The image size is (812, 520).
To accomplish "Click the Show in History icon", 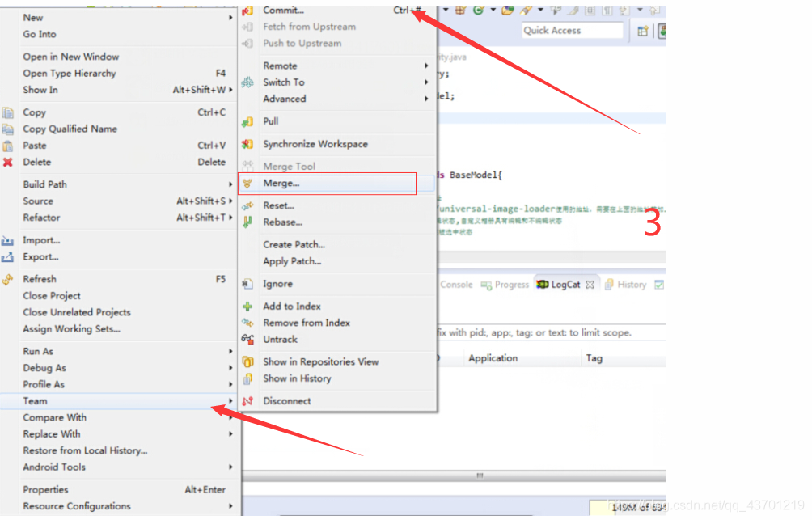I will [x=247, y=378].
